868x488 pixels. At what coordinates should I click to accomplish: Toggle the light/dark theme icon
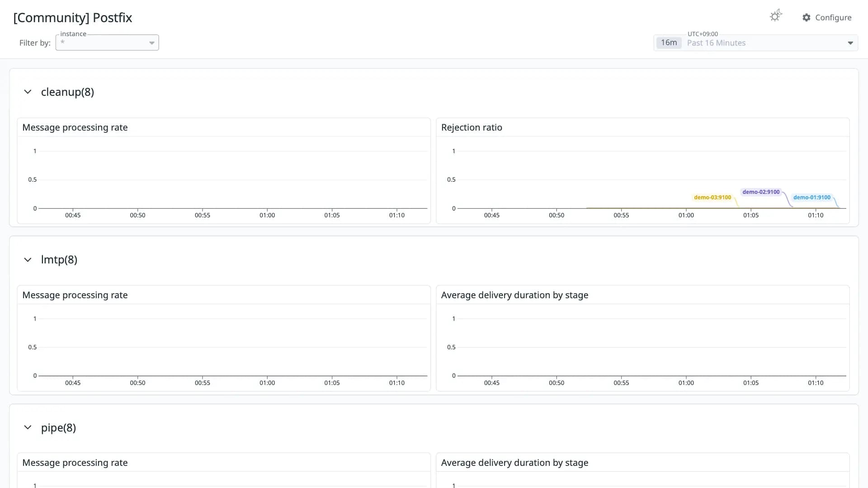pos(776,16)
